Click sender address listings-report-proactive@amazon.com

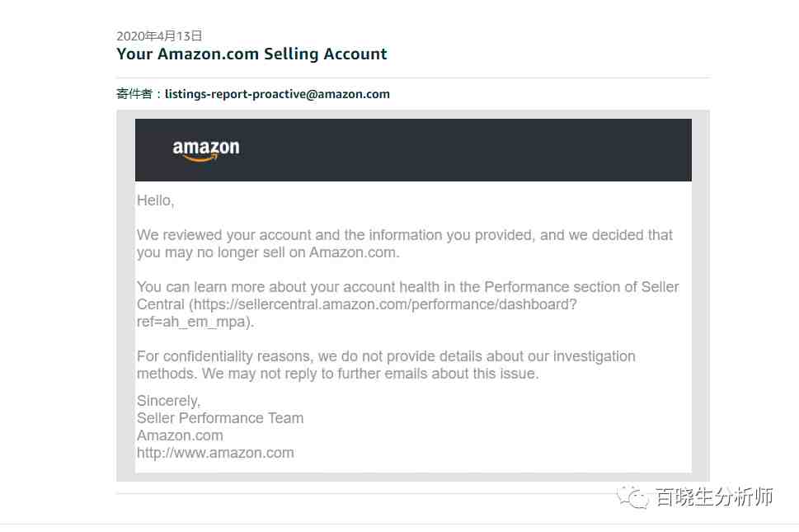coord(277,94)
